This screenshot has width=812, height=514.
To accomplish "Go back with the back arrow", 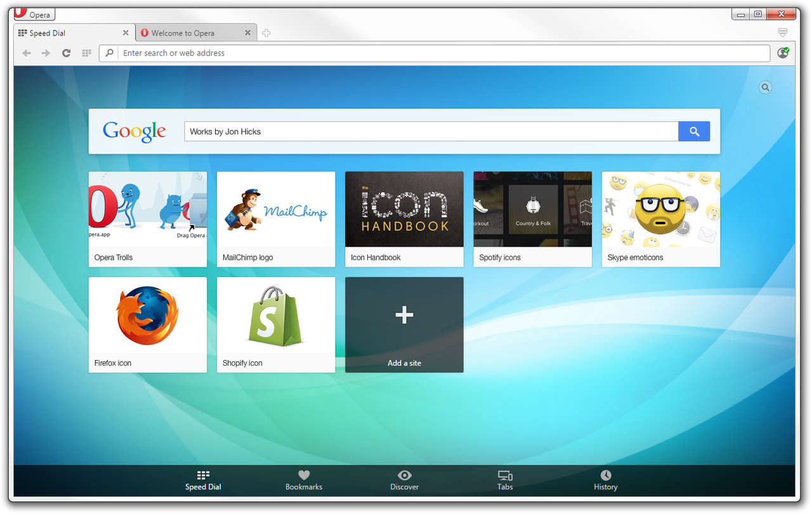I will pos(27,53).
